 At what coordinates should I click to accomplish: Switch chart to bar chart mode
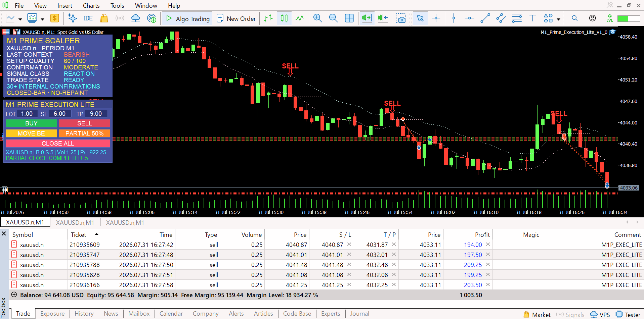(268, 18)
